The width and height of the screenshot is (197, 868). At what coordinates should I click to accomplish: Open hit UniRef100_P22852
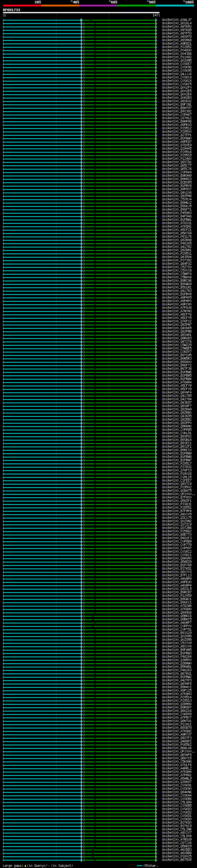pos(176,47)
